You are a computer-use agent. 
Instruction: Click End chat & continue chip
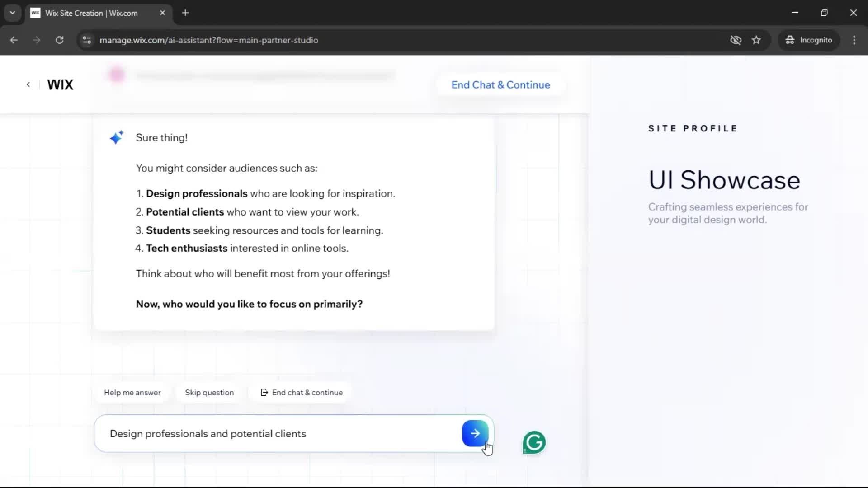302,393
